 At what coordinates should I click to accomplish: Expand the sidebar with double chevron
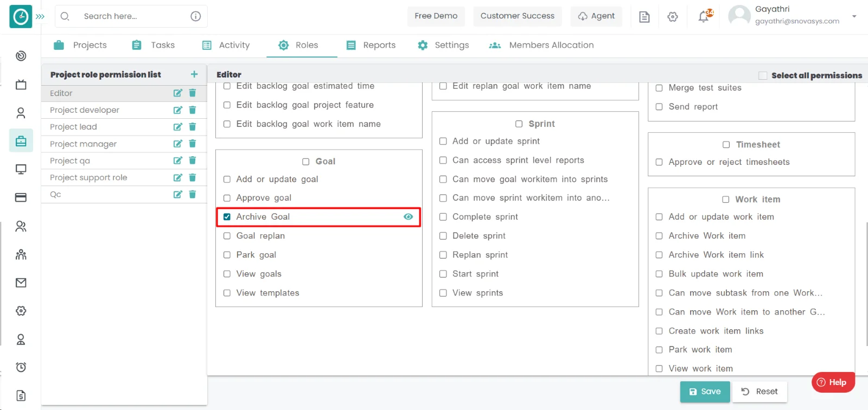tap(40, 16)
